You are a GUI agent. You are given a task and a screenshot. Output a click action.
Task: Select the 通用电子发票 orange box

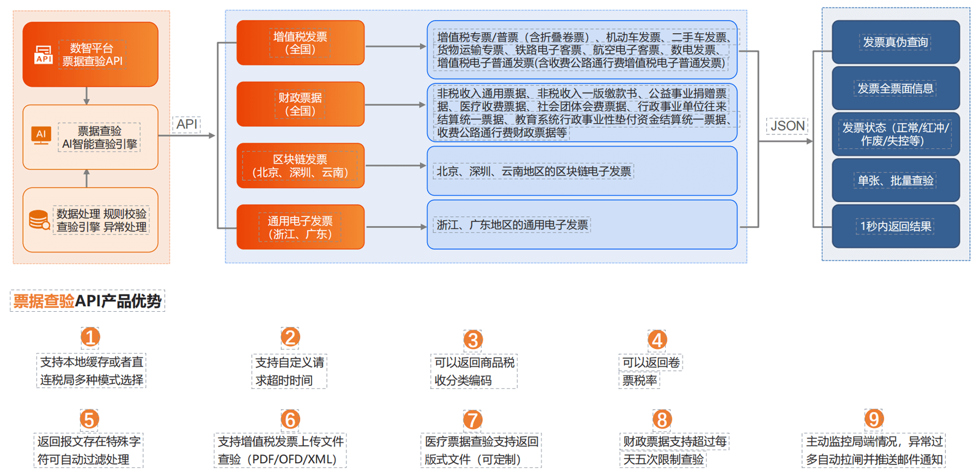[x=301, y=227]
